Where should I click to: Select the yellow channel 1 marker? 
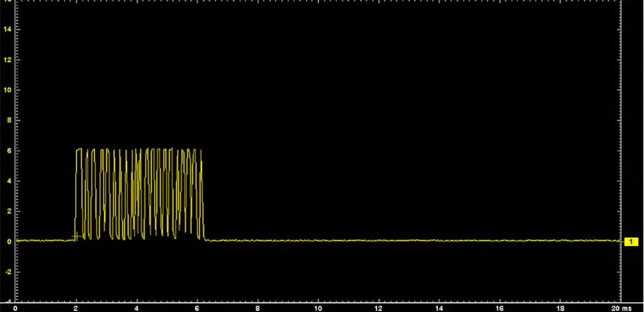(x=631, y=241)
